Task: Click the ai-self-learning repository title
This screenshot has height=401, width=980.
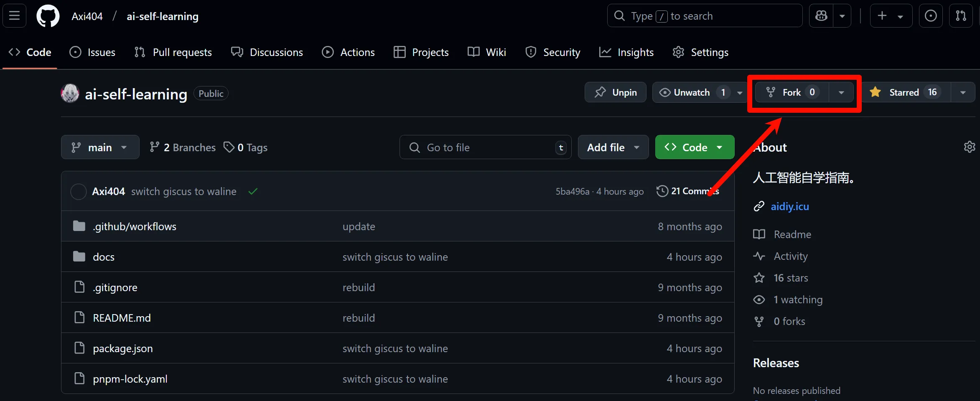Action: [136, 94]
